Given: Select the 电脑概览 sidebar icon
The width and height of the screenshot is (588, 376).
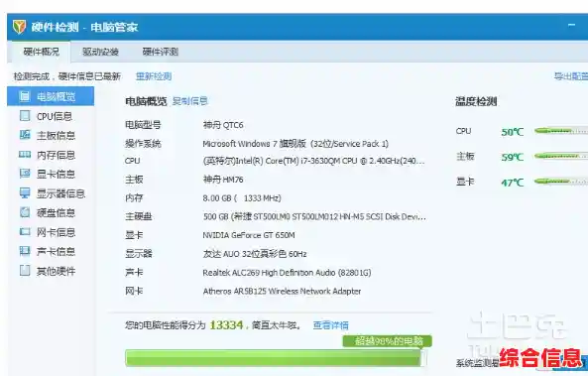Looking at the screenshot, I should coord(25,96).
